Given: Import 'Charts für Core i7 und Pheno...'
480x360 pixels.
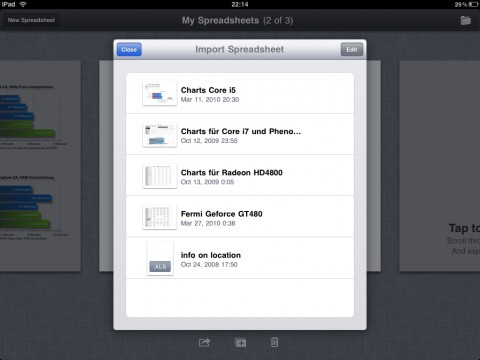Looking at the screenshot, I should point(240,134).
